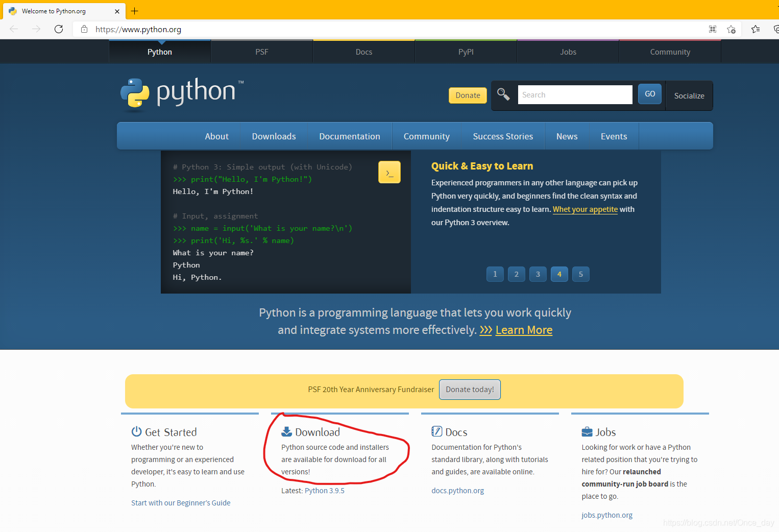Click the Jobs section heading

[x=606, y=432]
